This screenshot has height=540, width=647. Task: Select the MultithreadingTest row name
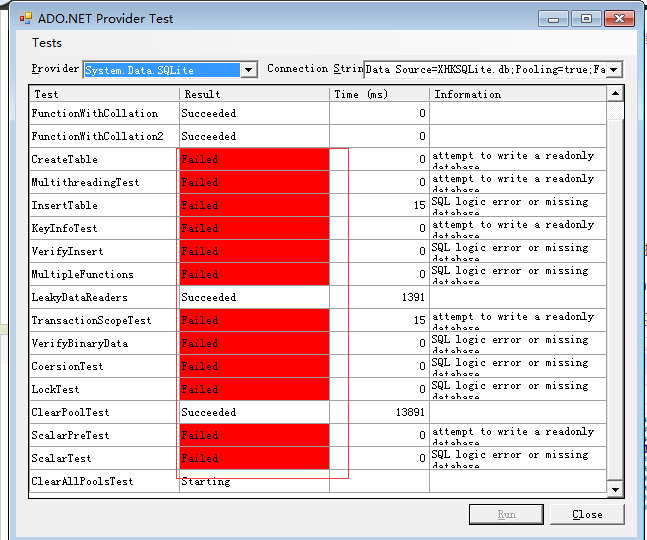[x=85, y=182]
